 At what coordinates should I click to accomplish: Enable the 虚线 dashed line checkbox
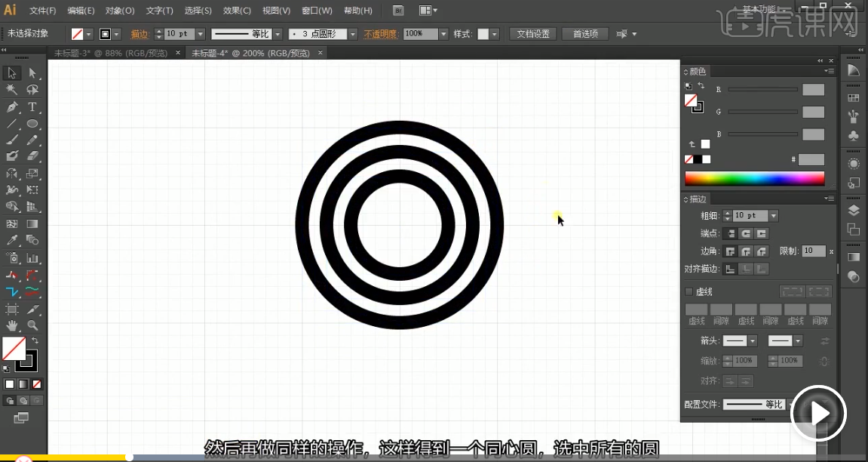[x=689, y=291]
